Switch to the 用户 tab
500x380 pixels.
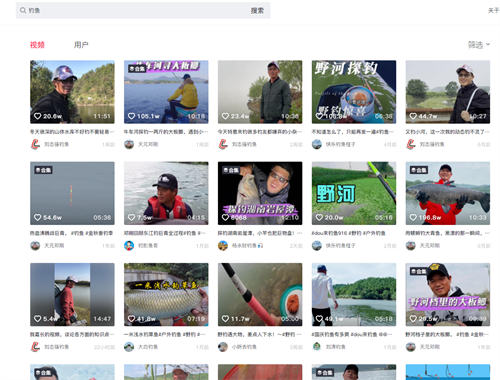[x=81, y=45]
